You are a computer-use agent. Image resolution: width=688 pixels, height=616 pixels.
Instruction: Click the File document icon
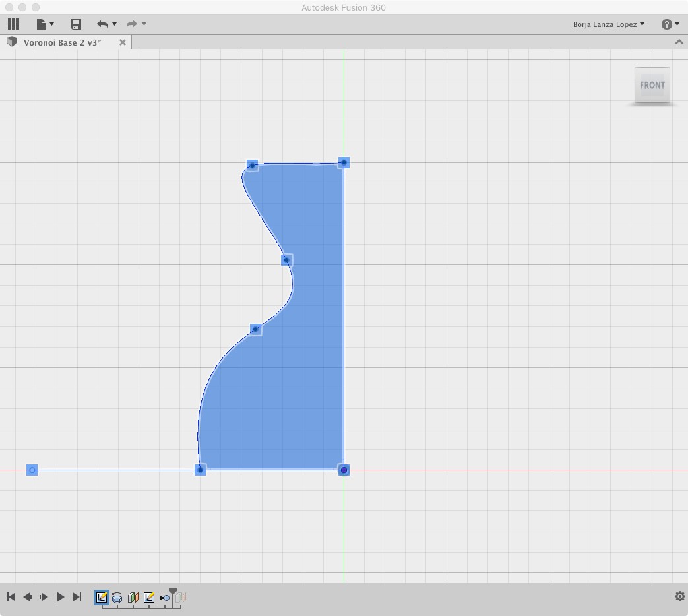click(x=42, y=24)
